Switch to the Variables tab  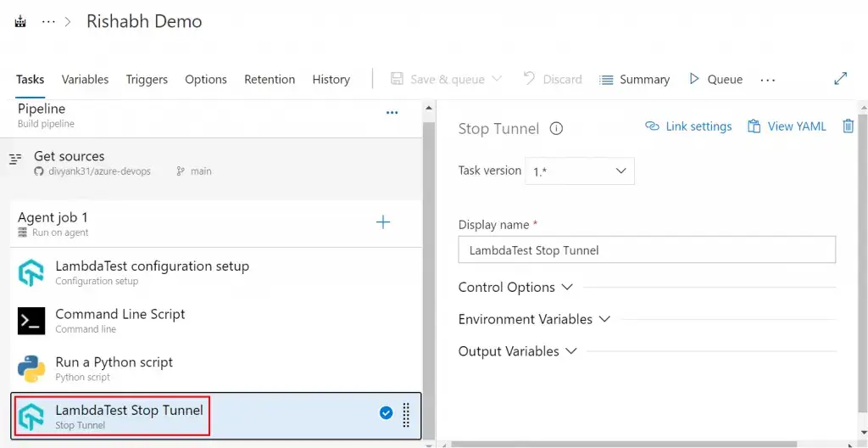pos(85,79)
